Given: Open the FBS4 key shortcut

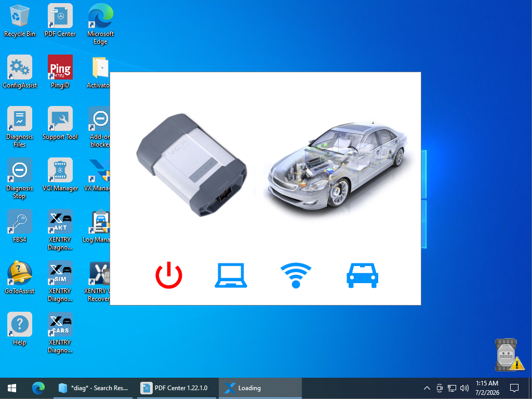Looking at the screenshot, I should pos(20,226).
